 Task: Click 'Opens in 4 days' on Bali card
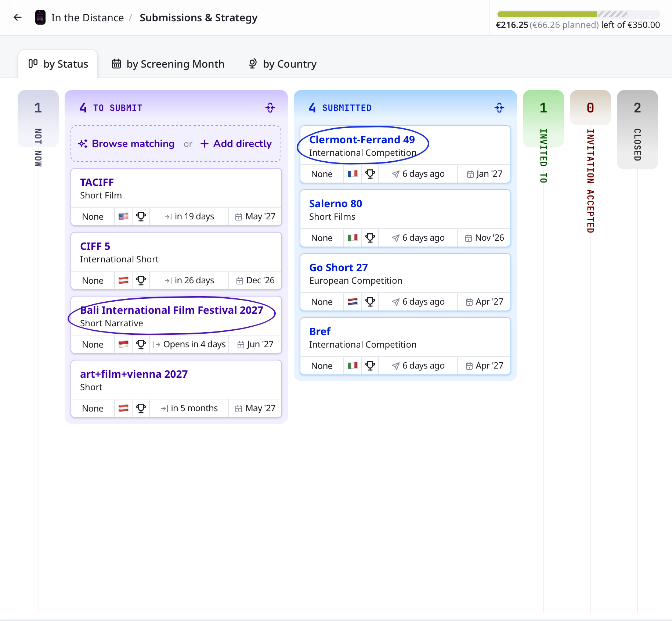189,344
